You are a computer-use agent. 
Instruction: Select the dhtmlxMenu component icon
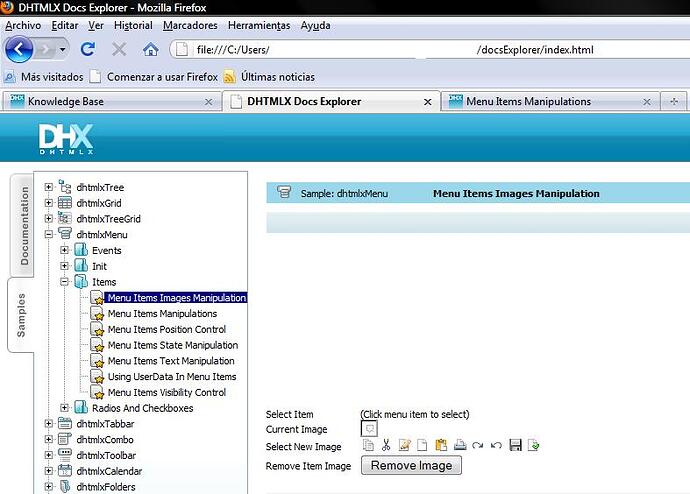[x=65, y=234]
